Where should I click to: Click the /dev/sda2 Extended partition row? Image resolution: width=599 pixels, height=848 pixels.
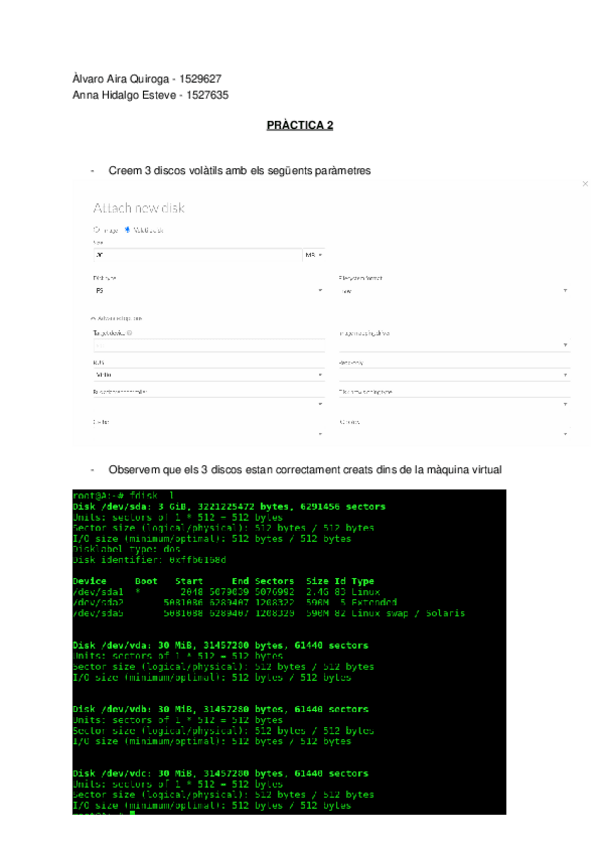pyautogui.click(x=235, y=602)
